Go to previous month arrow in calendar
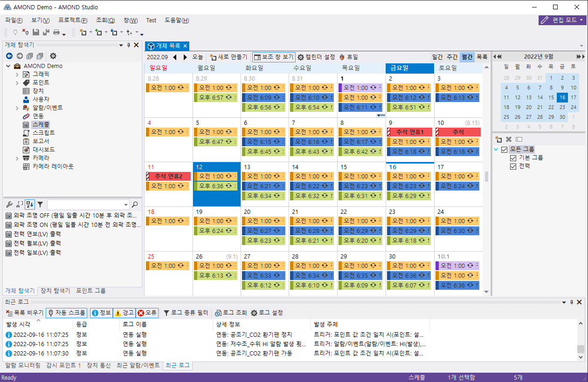 [x=175, y=57]
